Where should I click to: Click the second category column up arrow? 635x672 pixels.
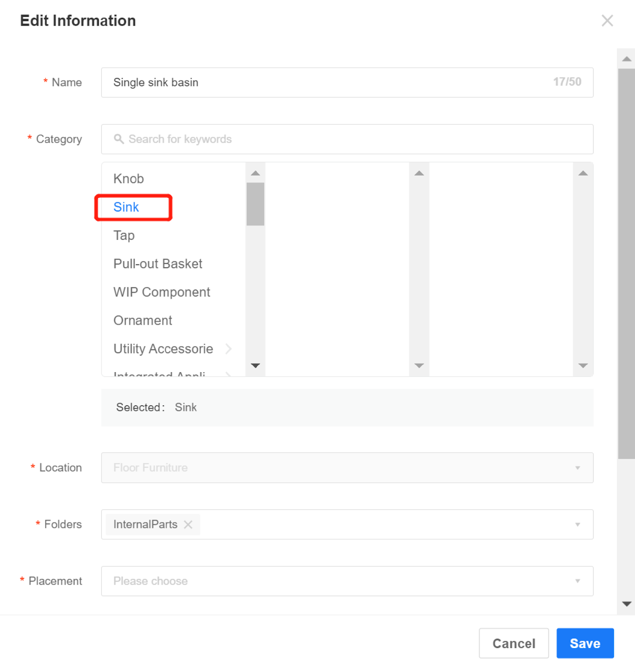click(x=419, y=173)
